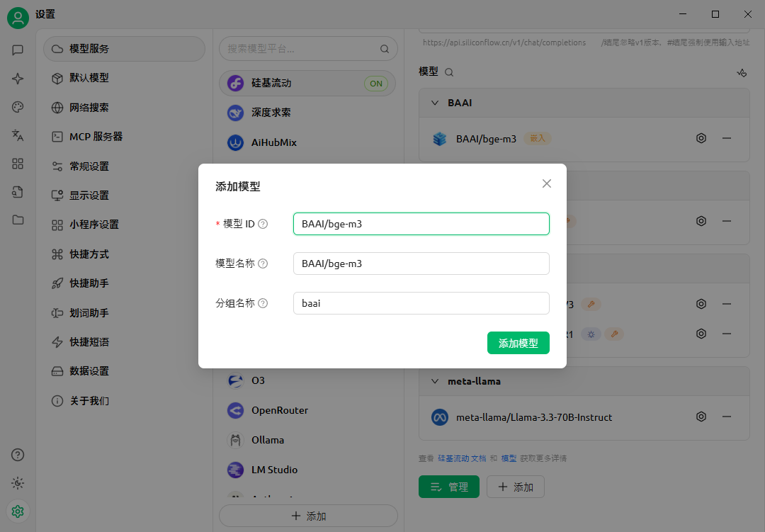Open the translate sidebar icon
The image size is (765, 532).
tap(18, 135)
